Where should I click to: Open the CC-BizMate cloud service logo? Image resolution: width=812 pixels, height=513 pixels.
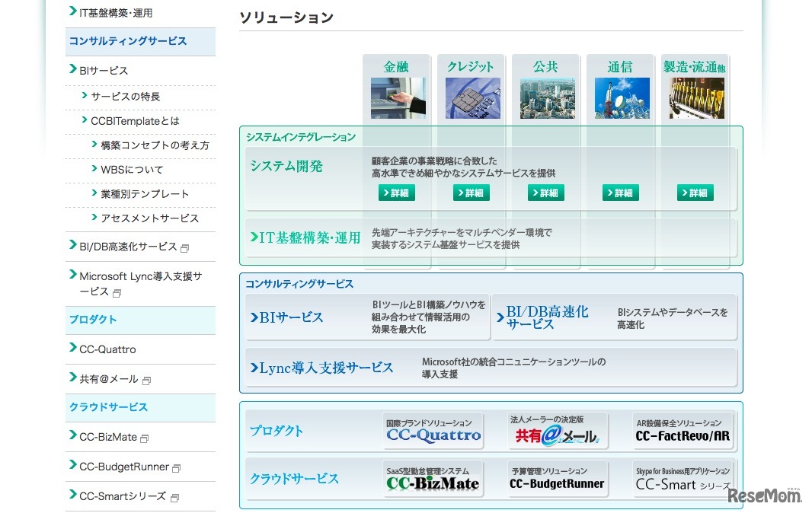433,480
